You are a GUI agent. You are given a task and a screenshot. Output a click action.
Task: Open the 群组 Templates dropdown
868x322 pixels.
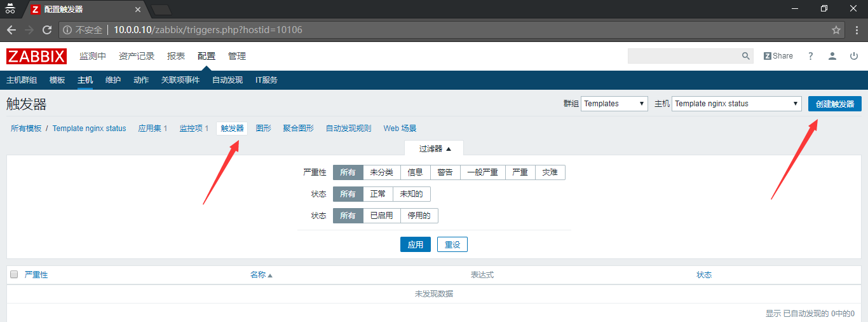click(x=614, y=104)
